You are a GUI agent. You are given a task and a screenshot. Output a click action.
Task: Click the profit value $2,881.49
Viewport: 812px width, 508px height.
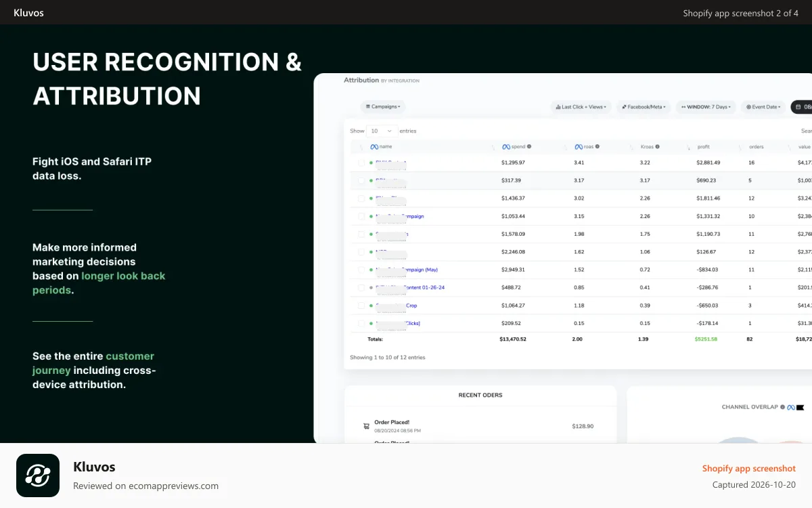coord(708,163)
